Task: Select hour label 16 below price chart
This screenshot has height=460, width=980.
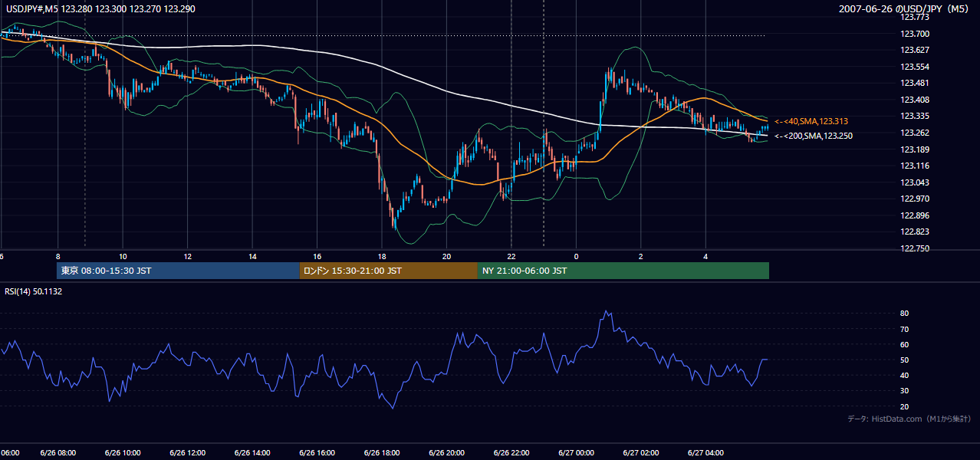Action: click(317, 256)
